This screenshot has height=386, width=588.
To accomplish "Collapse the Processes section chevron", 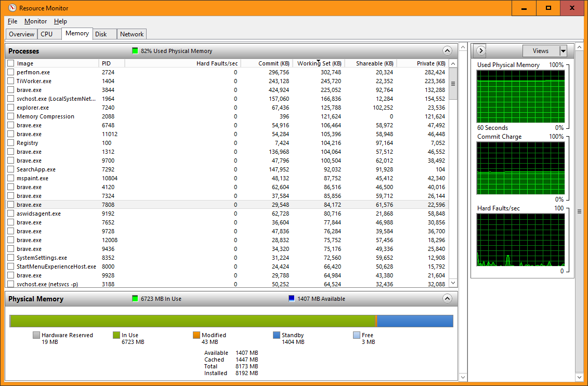I will (447, 51).
